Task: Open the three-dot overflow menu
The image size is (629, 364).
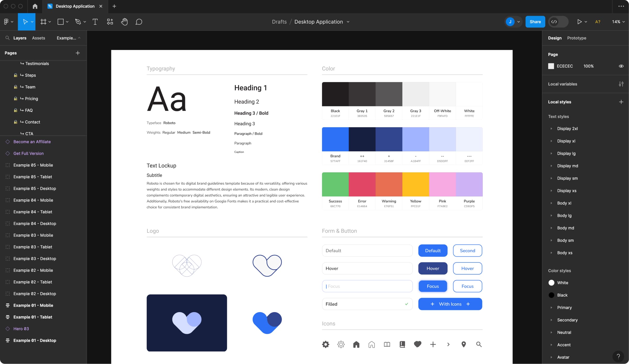Action: point(621,6)
